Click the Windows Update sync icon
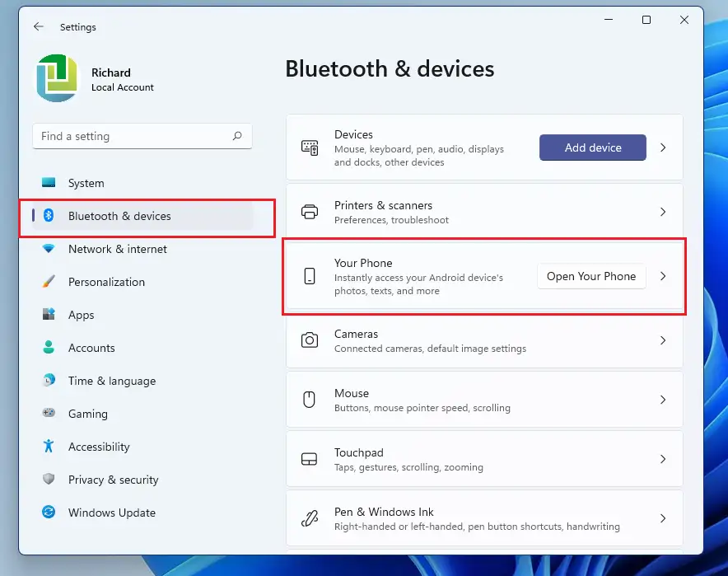 point(49,512)
